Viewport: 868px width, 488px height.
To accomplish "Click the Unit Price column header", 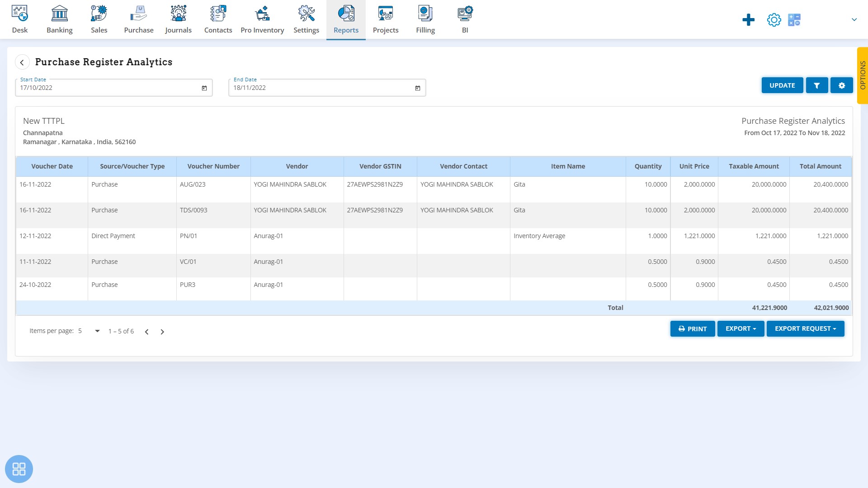I will 694,166.
